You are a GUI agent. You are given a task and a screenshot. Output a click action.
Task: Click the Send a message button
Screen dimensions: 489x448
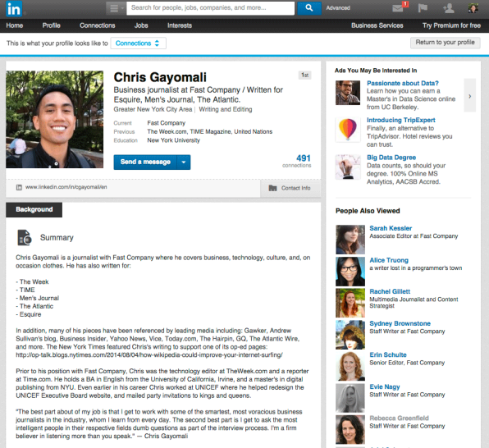coord(145,162)
